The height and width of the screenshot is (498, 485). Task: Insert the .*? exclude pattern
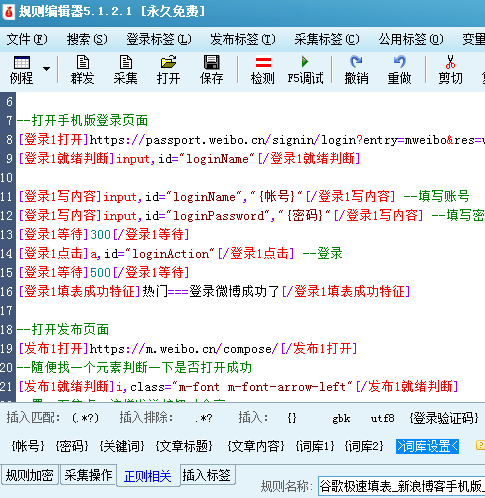[x=204, y=418]
